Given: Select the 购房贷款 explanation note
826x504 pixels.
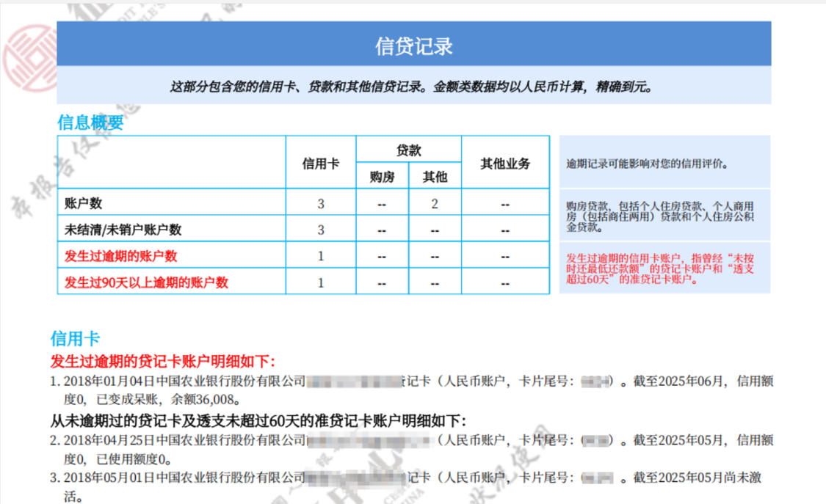Looking at the screenshot, I should (660, 216).
